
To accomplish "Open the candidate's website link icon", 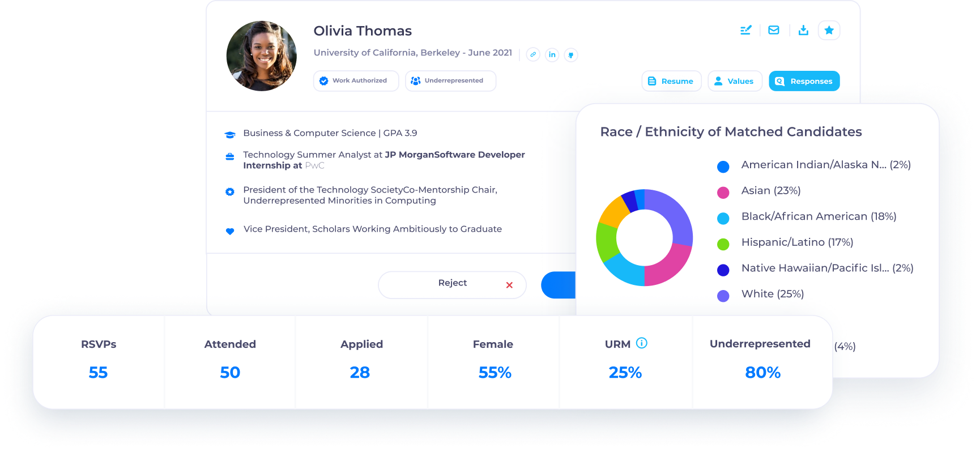I will click(x=533, y=54).
